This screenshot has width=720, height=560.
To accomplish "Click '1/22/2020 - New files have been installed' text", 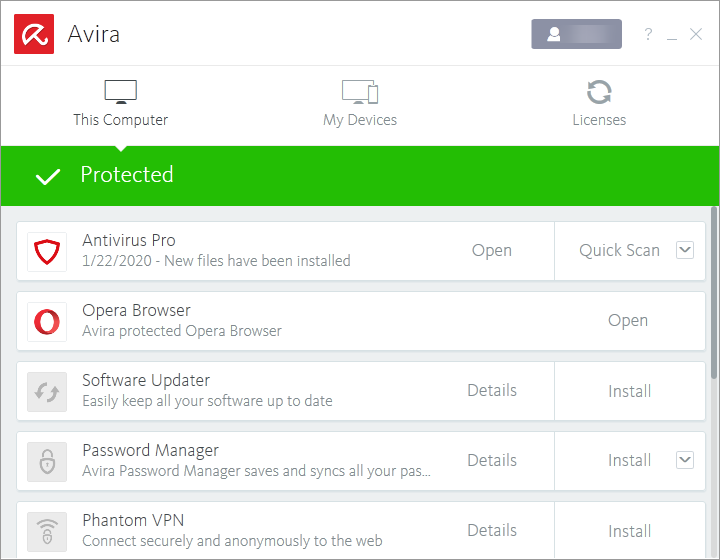I will 216,261.
